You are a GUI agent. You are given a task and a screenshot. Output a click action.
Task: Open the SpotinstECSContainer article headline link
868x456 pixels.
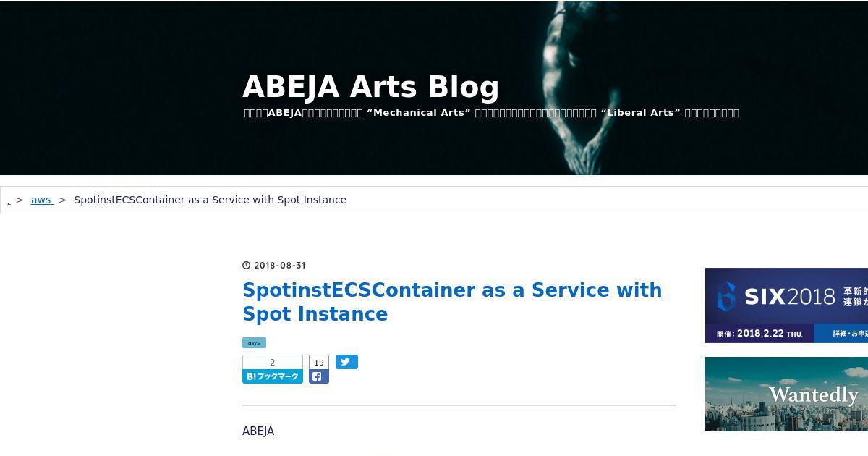[452, 302]
